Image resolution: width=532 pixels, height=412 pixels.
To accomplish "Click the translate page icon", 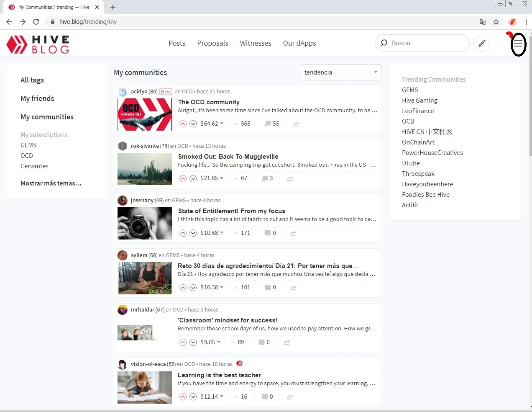I will pyautogui.click(x=483, y=22).
